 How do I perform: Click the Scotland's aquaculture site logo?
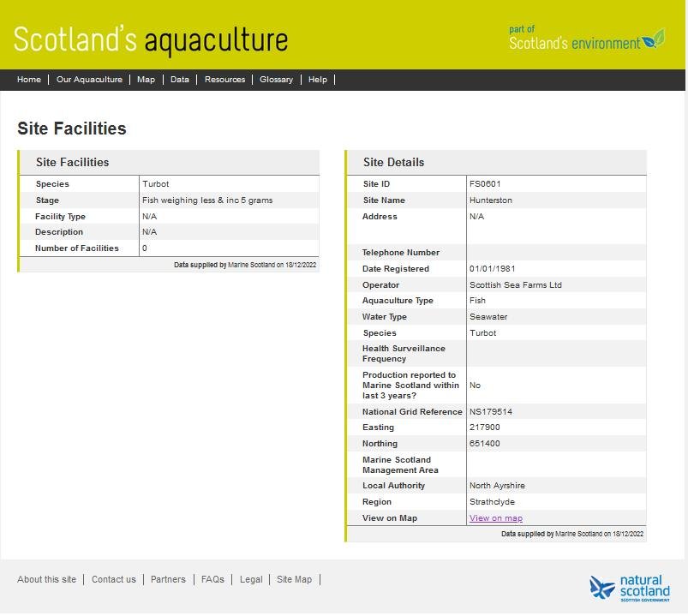click(151, 40)
